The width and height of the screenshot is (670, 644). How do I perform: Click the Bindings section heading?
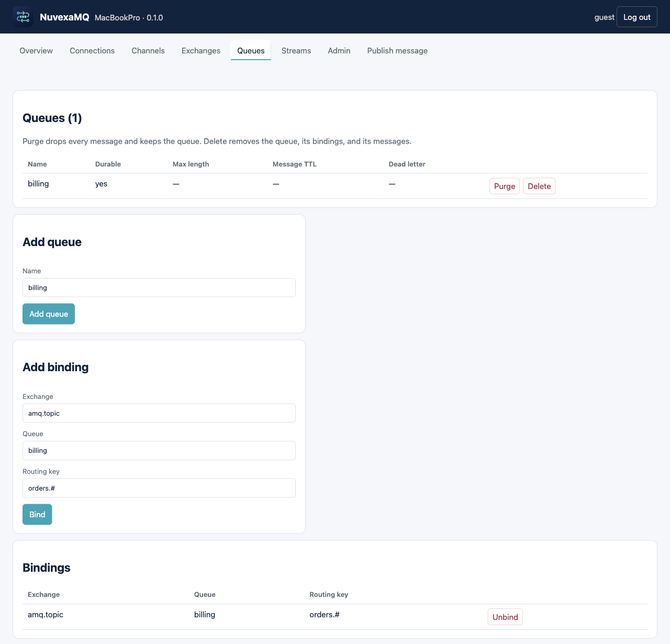[47, 568]
